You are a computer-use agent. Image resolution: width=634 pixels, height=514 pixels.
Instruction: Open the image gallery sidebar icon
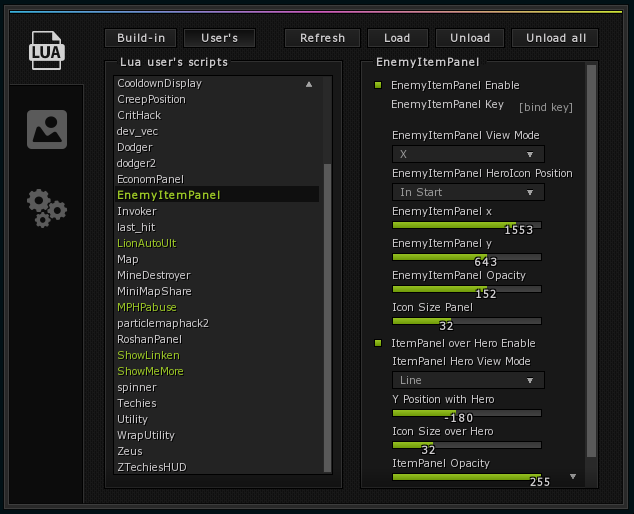pyautogui.click(x=47, y=129)
